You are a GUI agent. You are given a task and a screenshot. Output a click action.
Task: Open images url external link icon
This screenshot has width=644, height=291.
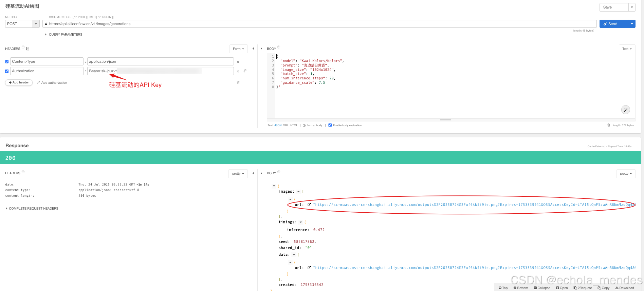[309, 205]
